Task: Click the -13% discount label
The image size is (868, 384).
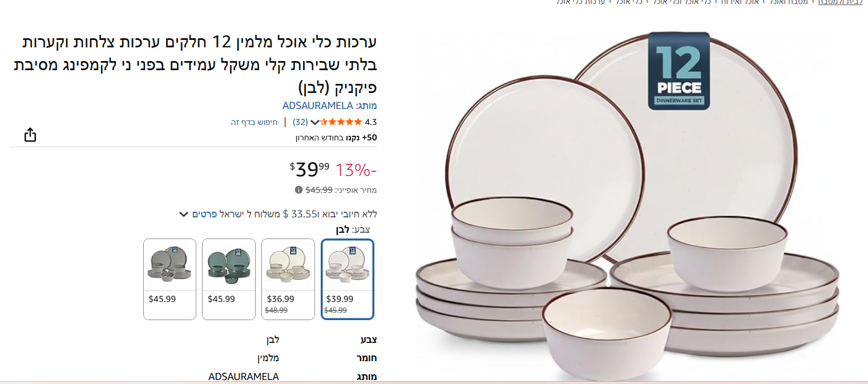Action: pos(356,170)
